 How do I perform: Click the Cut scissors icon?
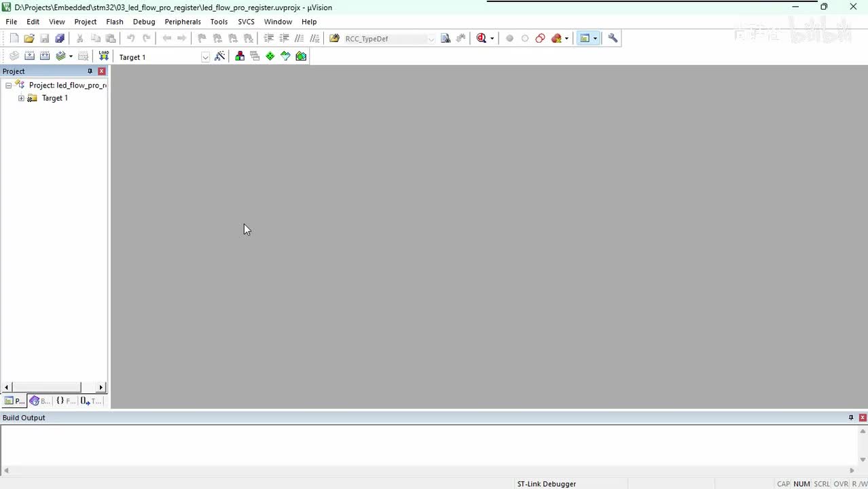pyautogui.click(x=80, y=39)
